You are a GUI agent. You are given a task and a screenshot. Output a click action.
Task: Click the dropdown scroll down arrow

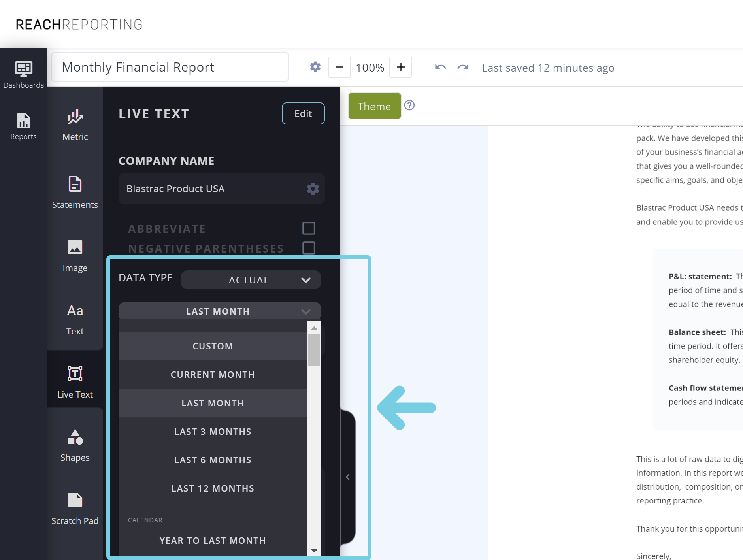click(314, 551)
